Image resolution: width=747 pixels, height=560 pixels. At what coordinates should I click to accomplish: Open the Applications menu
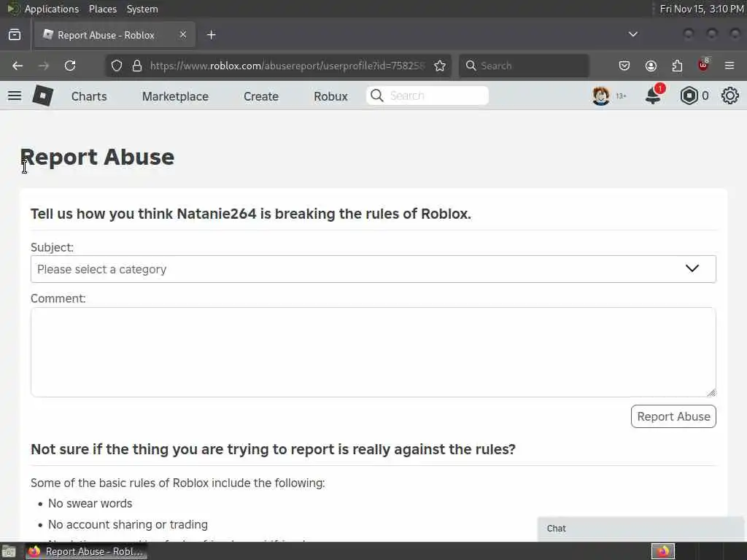click(52, 9)
